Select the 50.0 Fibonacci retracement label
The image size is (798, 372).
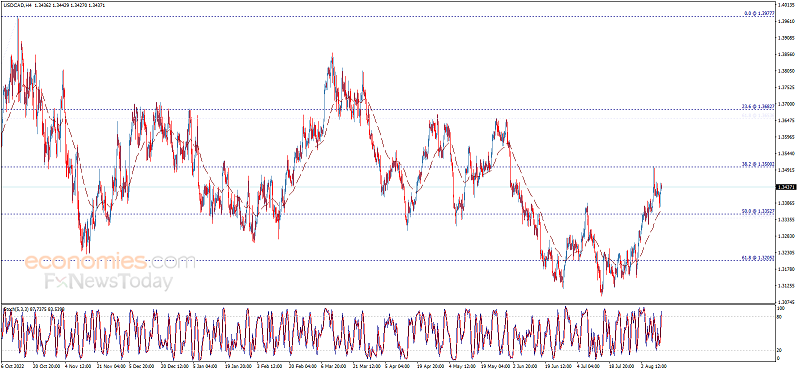(757, 211)
